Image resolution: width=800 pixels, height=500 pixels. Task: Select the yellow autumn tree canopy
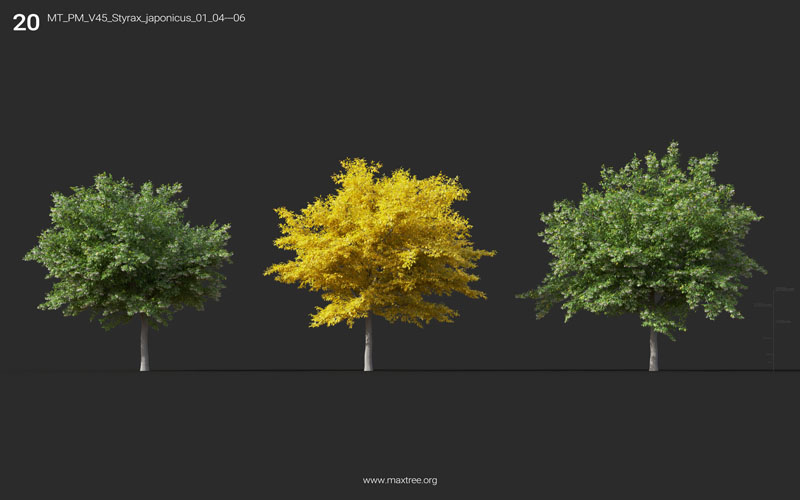coord(378,243)
